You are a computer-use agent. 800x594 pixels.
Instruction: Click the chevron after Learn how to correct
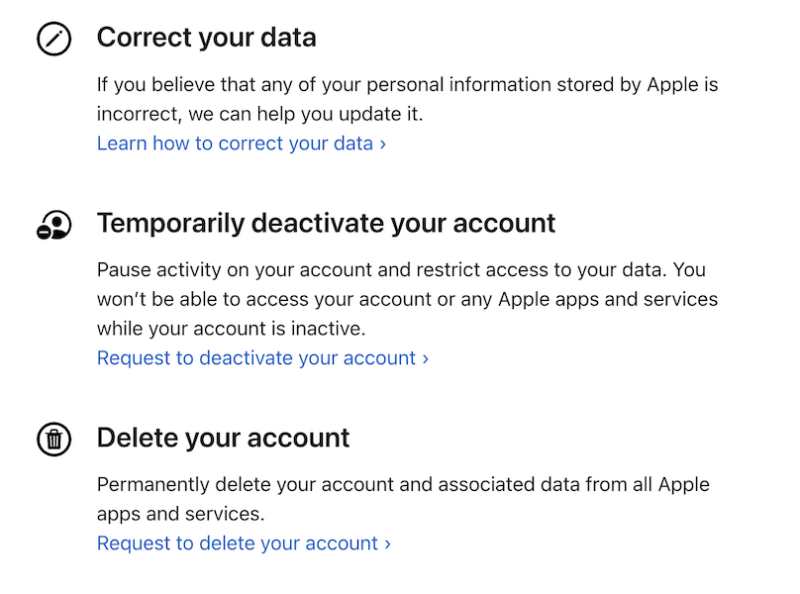(x=381, y=143)
